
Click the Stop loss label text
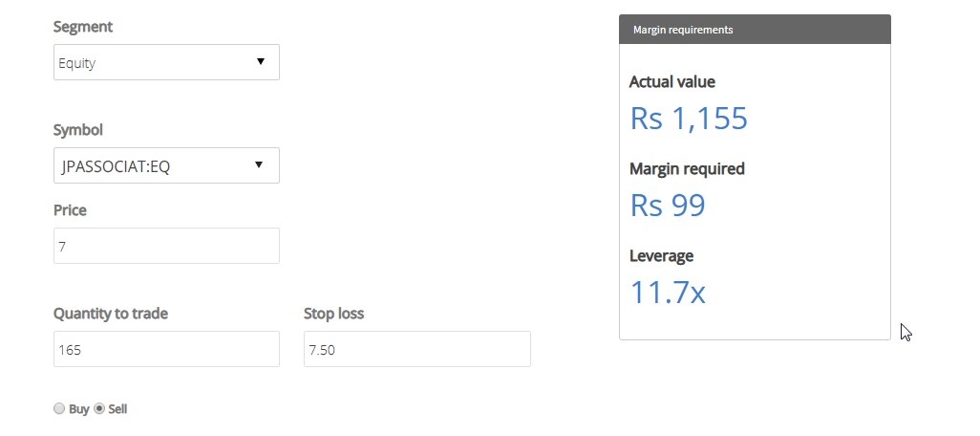(x=333, y=314)
